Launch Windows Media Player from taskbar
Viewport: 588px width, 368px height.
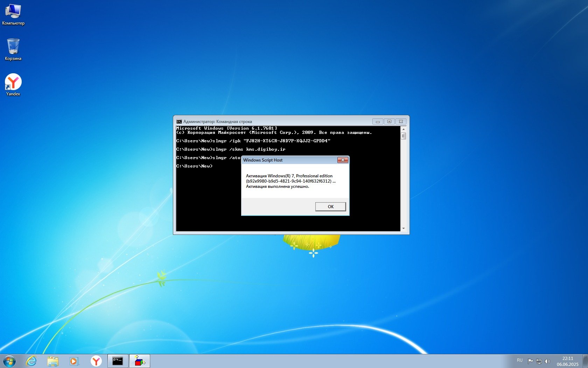74,361
